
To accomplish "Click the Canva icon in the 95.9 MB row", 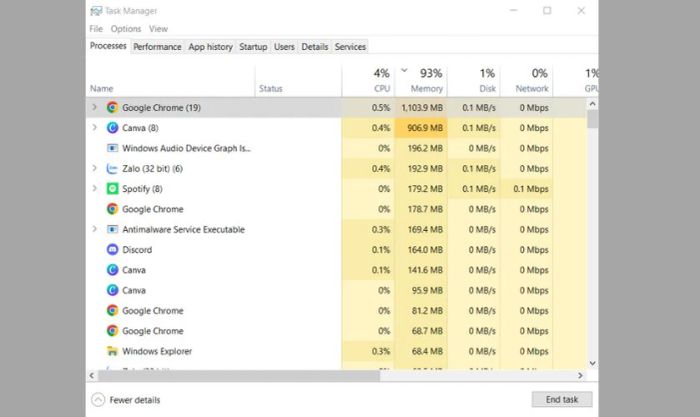I will pyautogui.click(x=112, y=290).
